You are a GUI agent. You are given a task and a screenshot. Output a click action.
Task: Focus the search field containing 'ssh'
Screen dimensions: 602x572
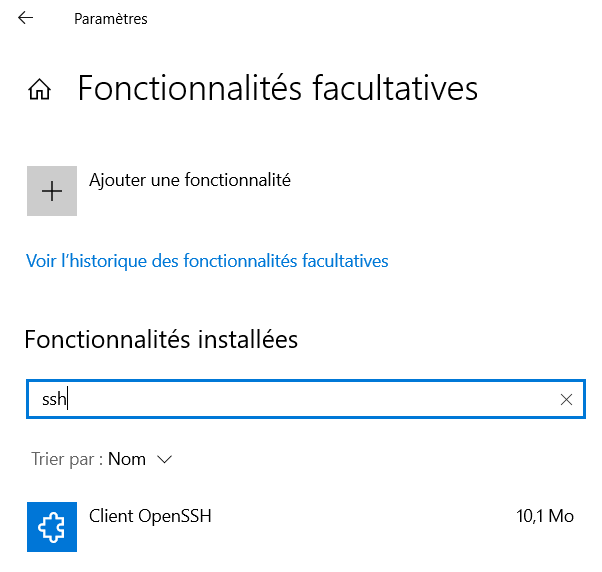tap(300, 399)
